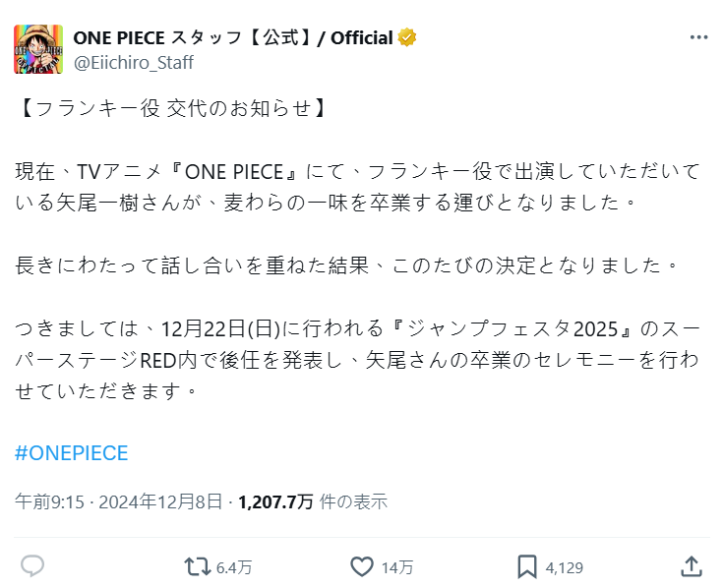Click the reply speech bubble icon
This screenshot has width=723, height=588.
click(32, 566)
